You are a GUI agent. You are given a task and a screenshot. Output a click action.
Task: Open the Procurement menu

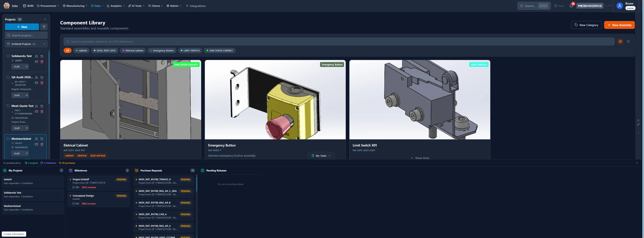48,6
